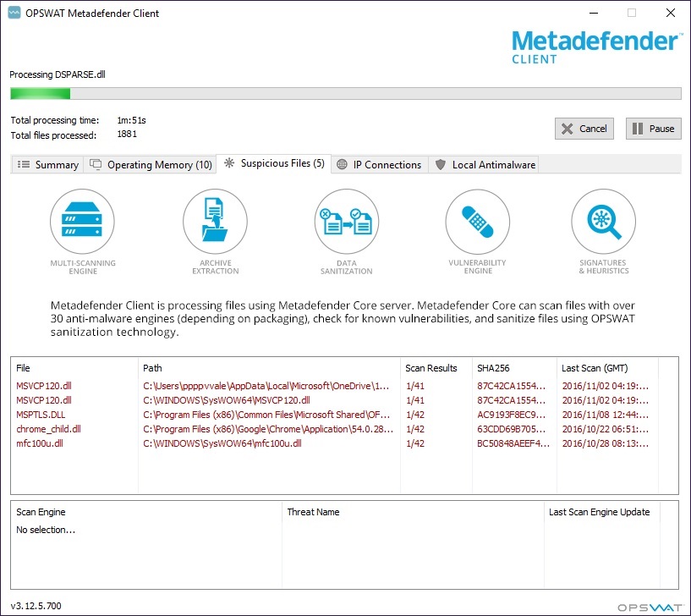Screen dimensions: 691x616
Task: Click the Signatures & Heuristics magnifier icon
Action: pos(604,222)
